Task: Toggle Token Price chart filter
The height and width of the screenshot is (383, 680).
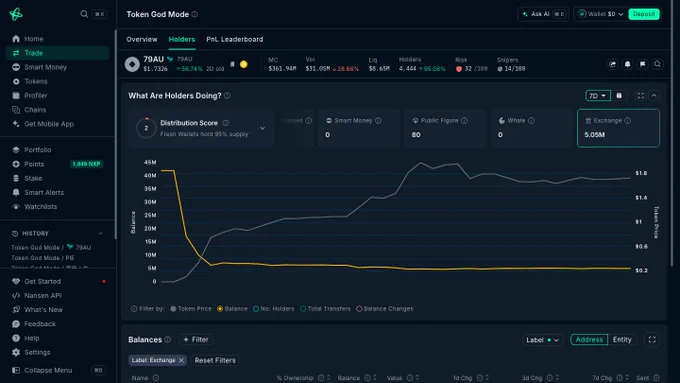Action: click(191, 309)
